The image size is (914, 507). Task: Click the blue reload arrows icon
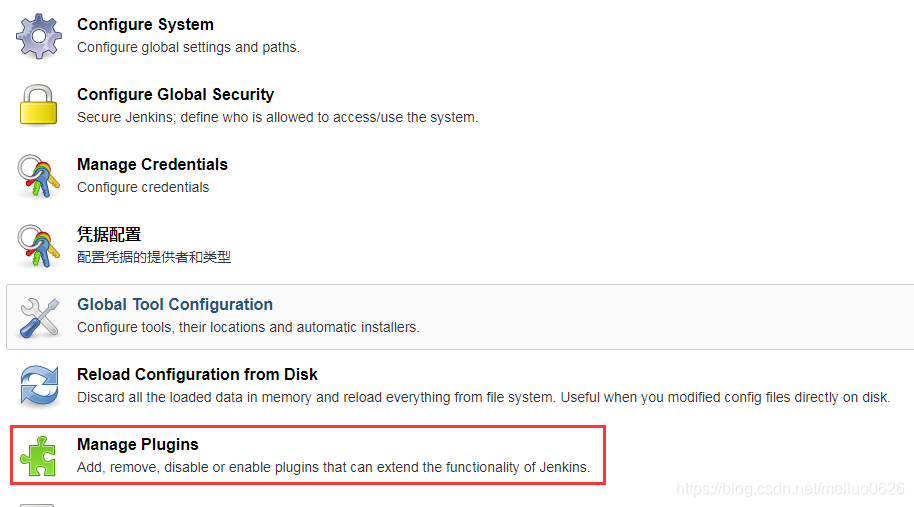(39, 385)
